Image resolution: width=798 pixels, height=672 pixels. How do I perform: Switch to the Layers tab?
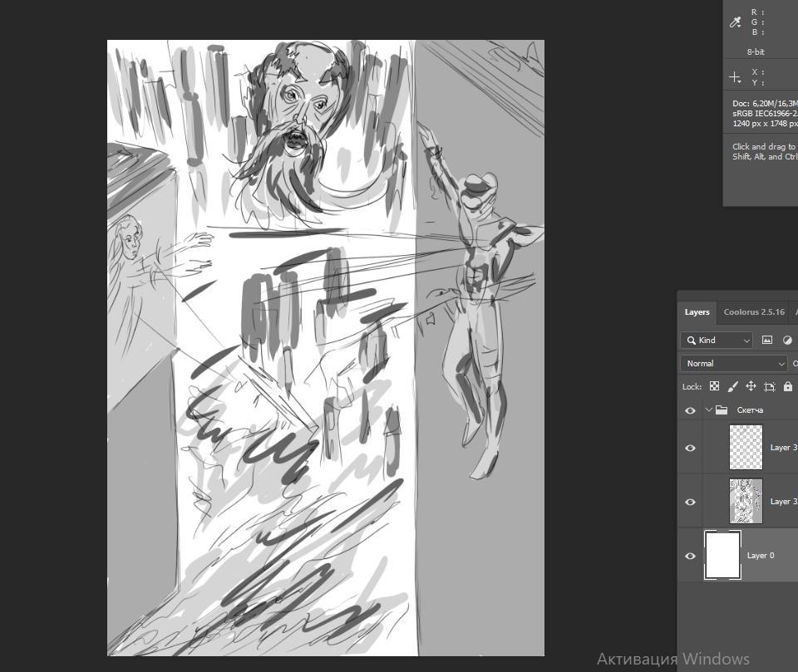click(697, 311)
